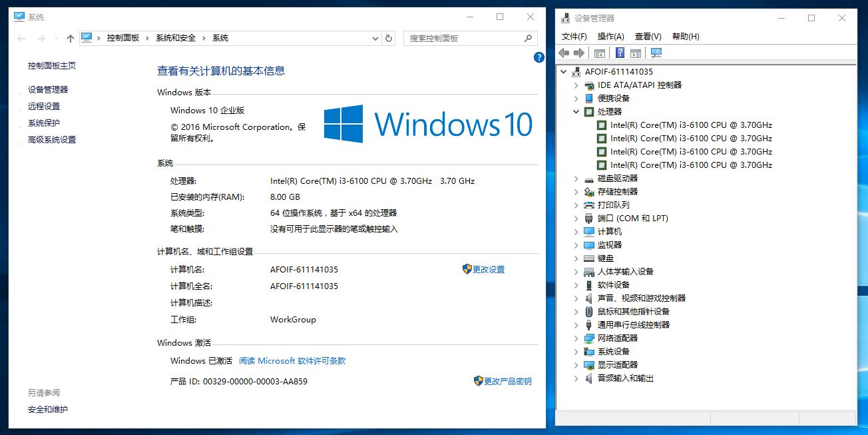Open 控制面板主页 link
868x435 pixels.
tap(52, 65)
